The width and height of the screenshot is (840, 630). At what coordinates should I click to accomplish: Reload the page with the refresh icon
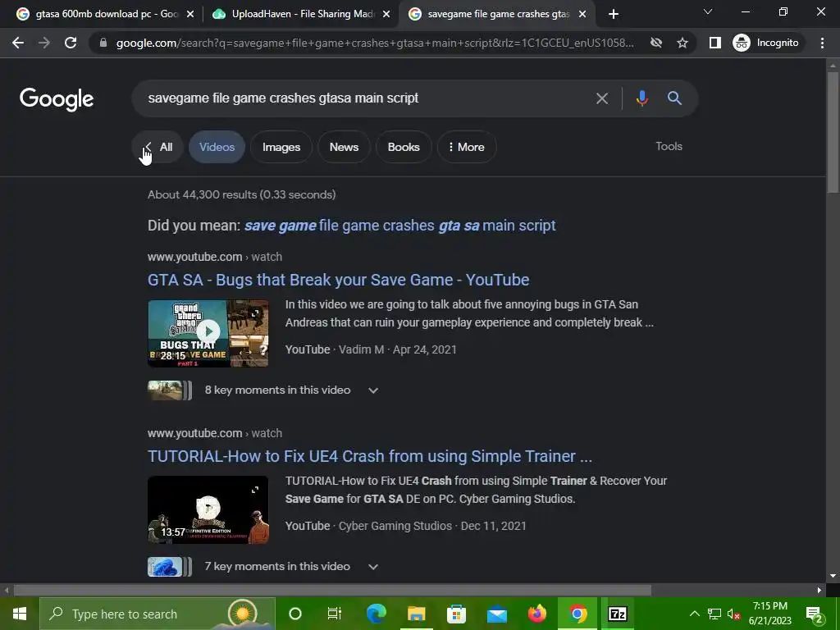71,43
